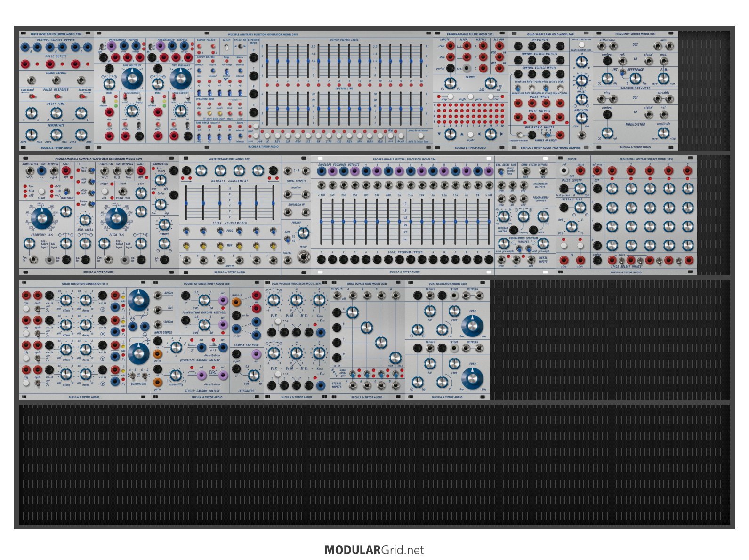Viewport: 749px width, 560px height.
Task: Toggle channel A PROG switch on Mixer 207
Action: pyautogui.click(x=186, y=231)
